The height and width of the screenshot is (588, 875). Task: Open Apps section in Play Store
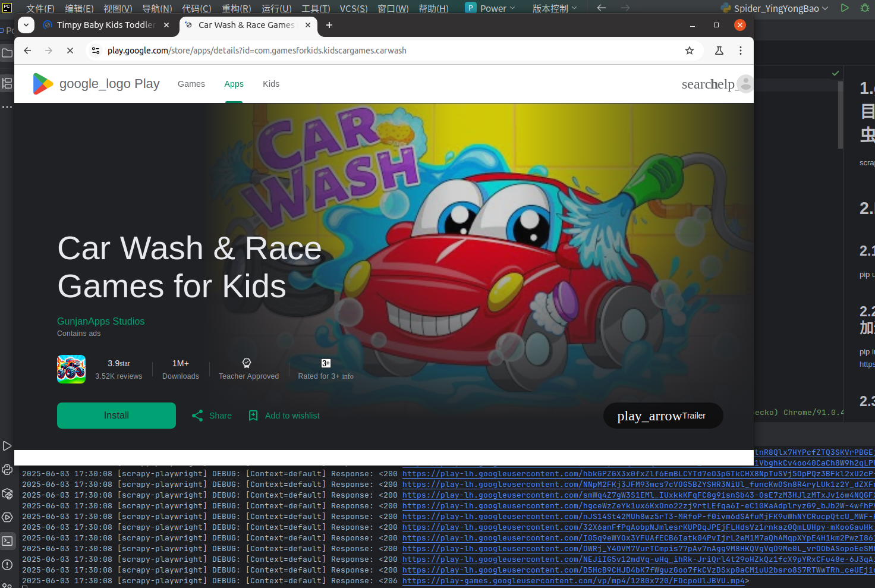(234, 84)
